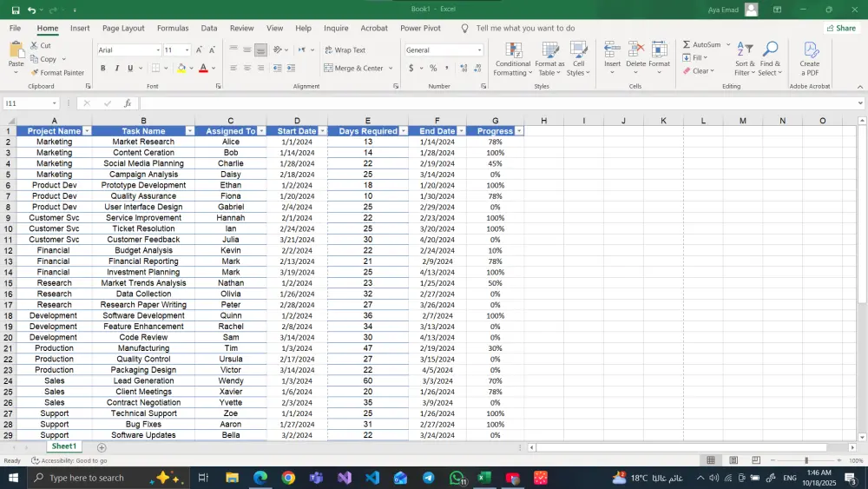The height and width of the screenshot is (489, 868).
Task: Toggle Wrap Text
Action: point(345,50)
